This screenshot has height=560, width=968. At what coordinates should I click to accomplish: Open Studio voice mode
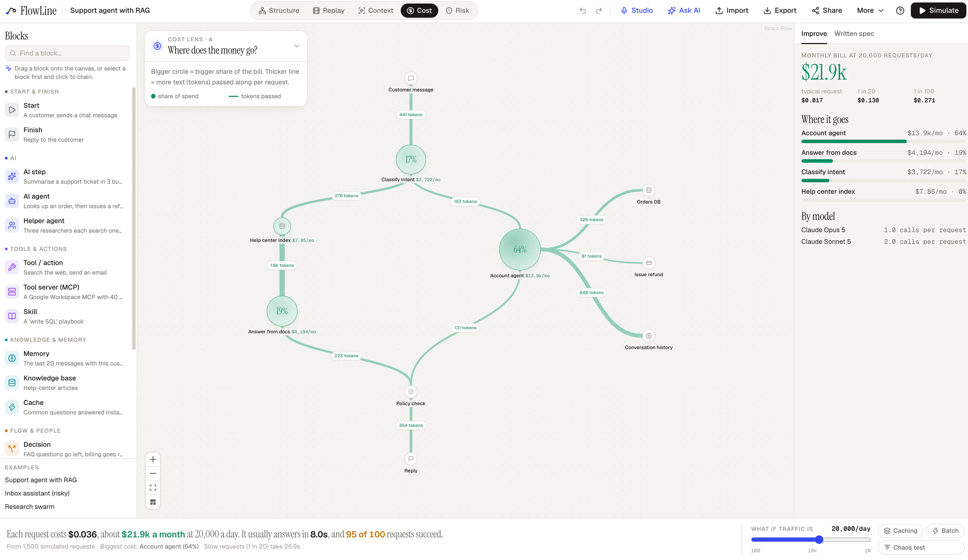click(x=636, y=10)
